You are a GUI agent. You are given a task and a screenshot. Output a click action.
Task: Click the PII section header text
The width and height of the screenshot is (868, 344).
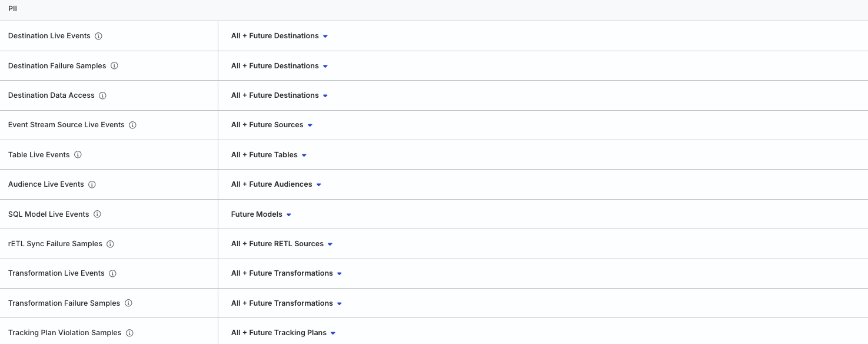(12, 9)
